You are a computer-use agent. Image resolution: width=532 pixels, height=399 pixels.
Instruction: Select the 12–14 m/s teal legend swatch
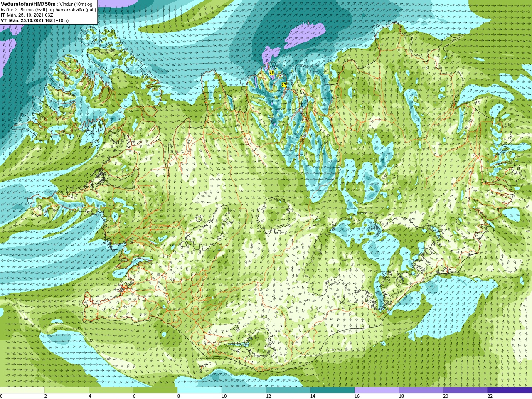coord(288,390)
